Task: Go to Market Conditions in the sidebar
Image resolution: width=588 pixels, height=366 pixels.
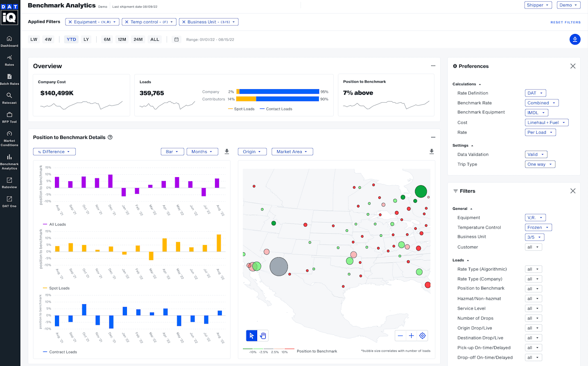Action: (x=9, y=139)
